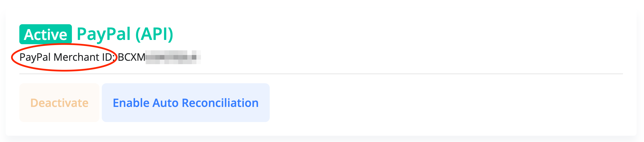Click Enable Auto Reconciliation button

coord(186,103)
